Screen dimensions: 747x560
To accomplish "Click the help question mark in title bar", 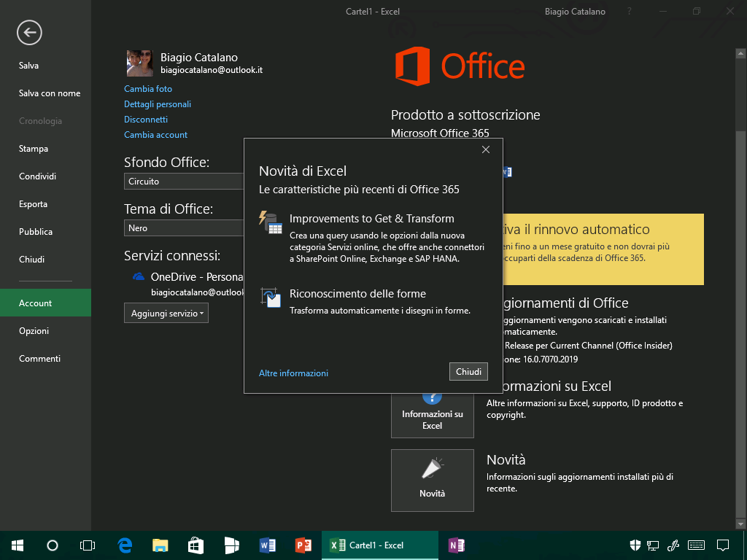I will tap(630, 12).
